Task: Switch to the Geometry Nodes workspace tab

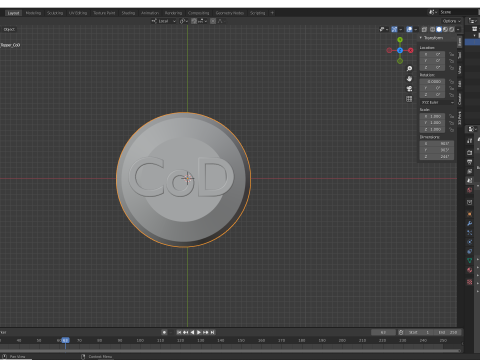Action: pyautogui.click(x=230, y=13)
